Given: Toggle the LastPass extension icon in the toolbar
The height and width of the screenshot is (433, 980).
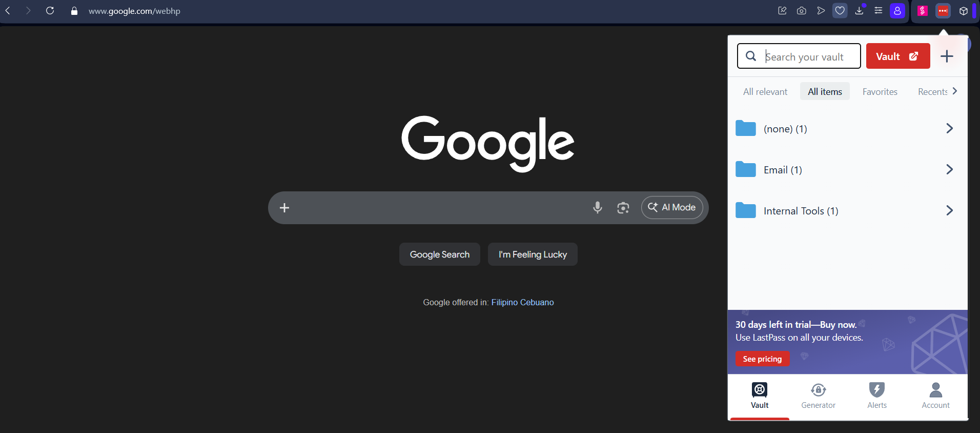Looking at the screenshot, I should tap(943, 11).
